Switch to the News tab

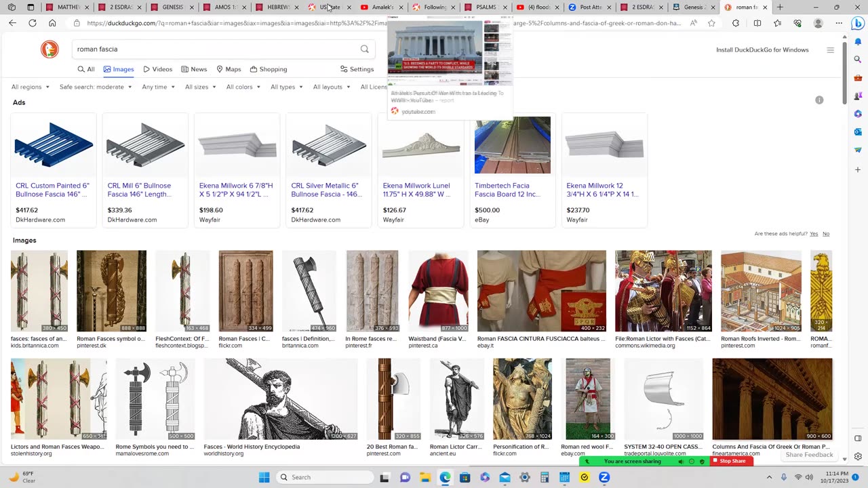(194, 69)
